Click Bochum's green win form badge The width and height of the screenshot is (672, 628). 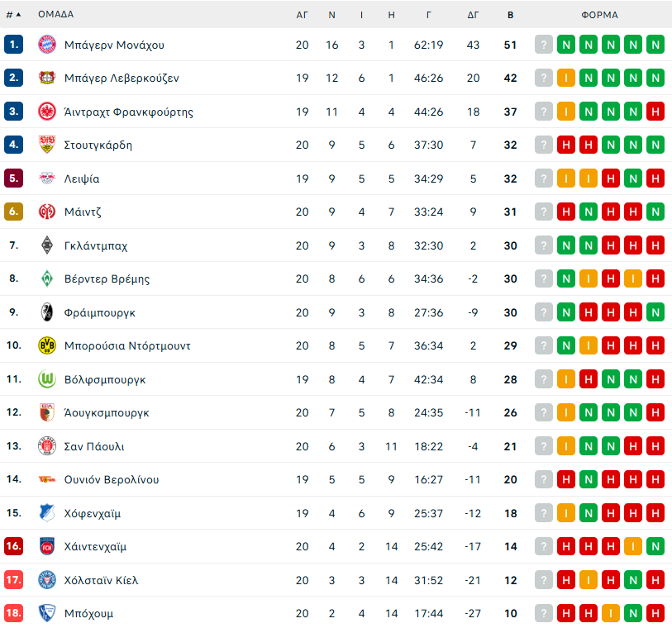[x=632, y=613]
